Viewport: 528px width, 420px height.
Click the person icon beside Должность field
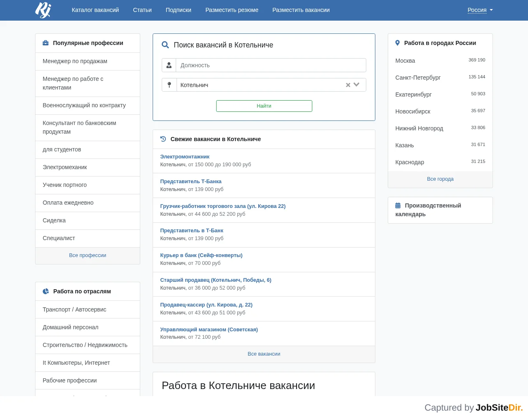coord(169,65)
